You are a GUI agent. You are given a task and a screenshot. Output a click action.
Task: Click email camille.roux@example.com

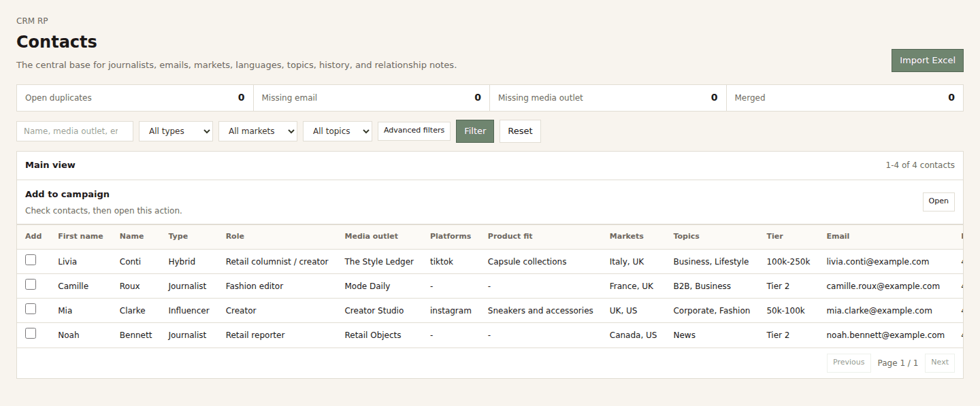[x=883, y=286]
